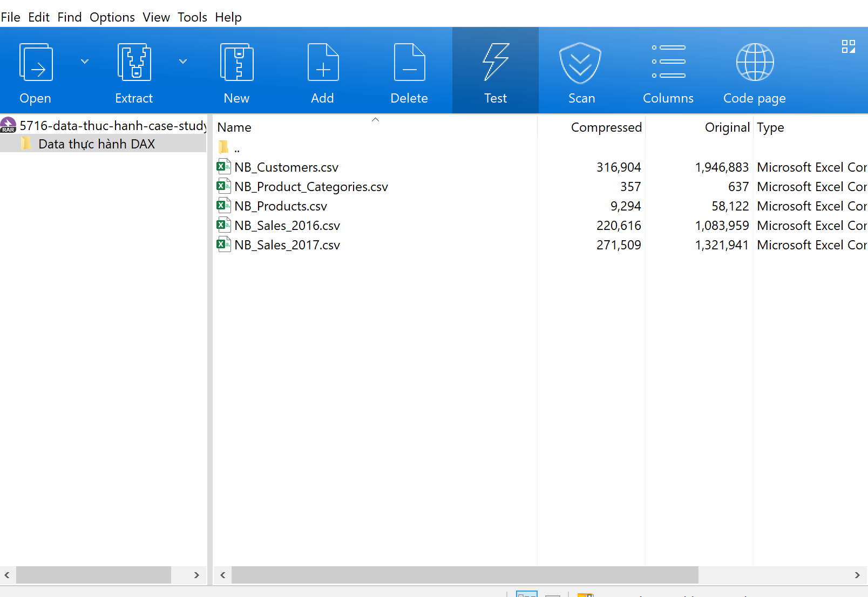
Task: Expand the Extract button dropdown arrow
Action: [x=183, y=62]
